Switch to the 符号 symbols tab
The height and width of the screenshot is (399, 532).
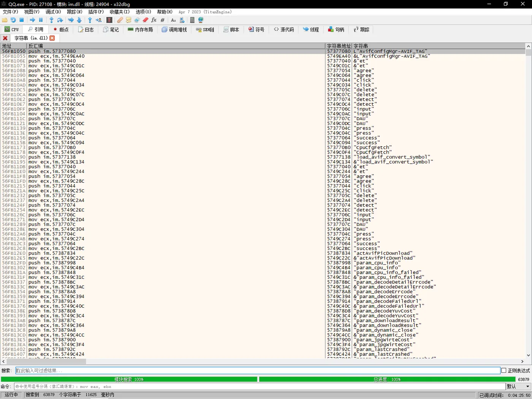tap(256, 30)
